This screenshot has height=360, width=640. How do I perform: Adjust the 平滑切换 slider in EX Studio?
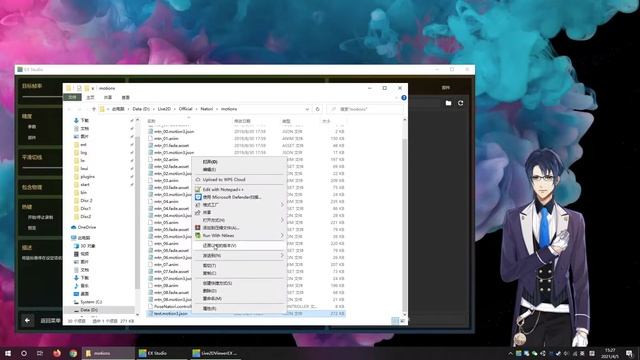(x=42, y=168)
